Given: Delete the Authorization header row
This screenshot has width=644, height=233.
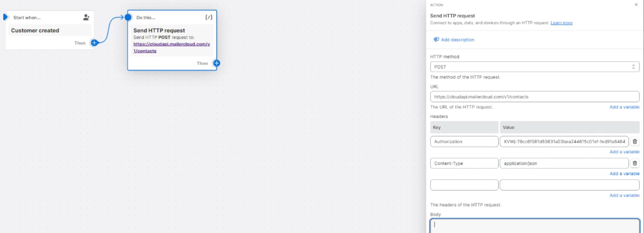Looking at the screenshot, I should tap(635, 142).
